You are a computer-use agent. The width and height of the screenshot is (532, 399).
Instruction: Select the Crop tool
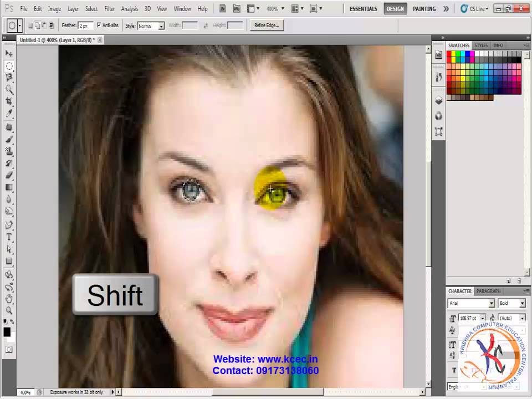9,101
